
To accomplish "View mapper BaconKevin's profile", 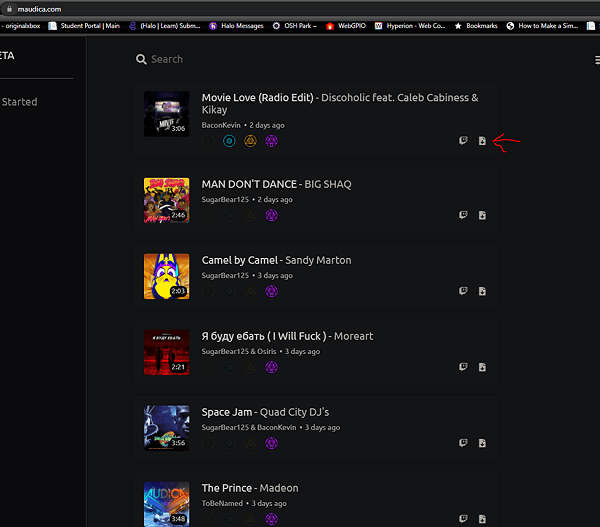I will (221, 125).
